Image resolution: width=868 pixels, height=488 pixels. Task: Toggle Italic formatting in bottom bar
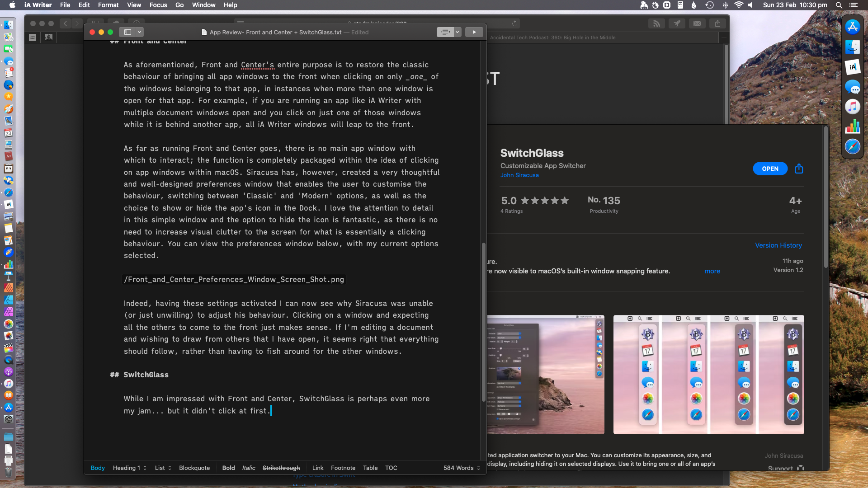click(248, 468)
